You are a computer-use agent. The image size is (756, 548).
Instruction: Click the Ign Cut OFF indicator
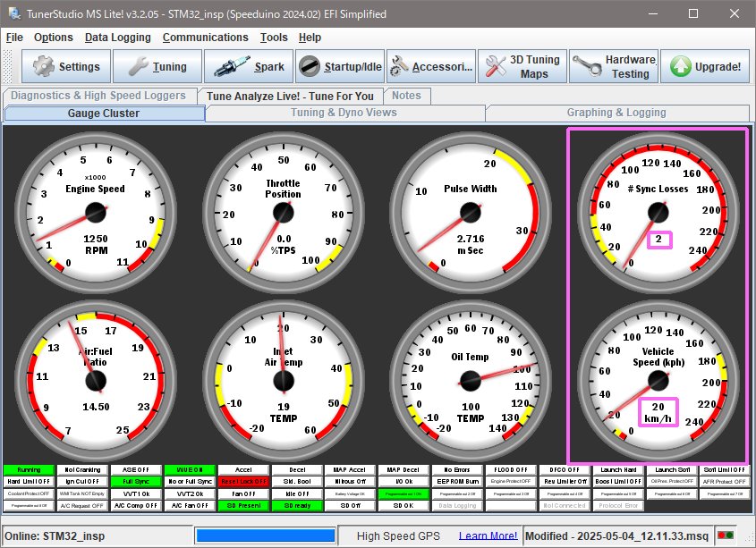[82, 482]
